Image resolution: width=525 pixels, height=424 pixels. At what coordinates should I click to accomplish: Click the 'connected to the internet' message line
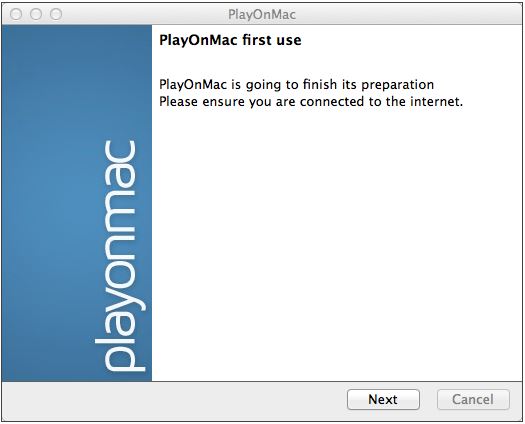311,101
